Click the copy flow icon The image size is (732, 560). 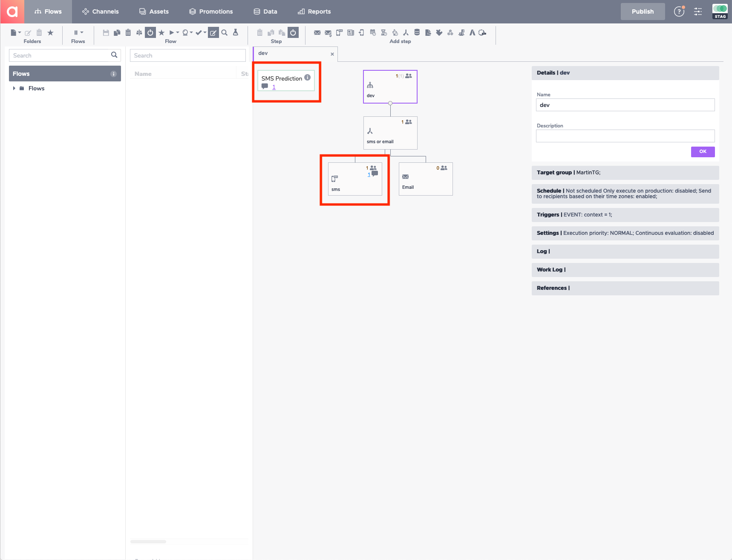point(117,32)
